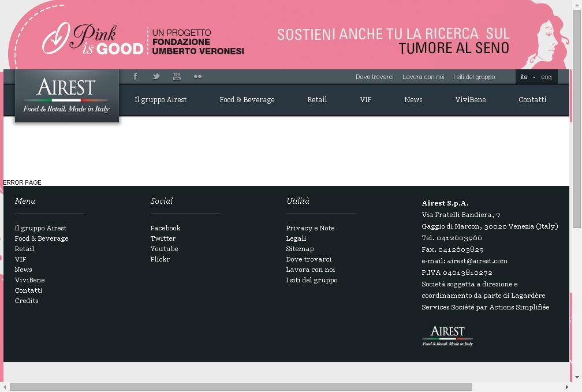The height and width of the screenshot is (392, 582).
Task: Click the Utilità footer heading
Action: click(298, 201)
